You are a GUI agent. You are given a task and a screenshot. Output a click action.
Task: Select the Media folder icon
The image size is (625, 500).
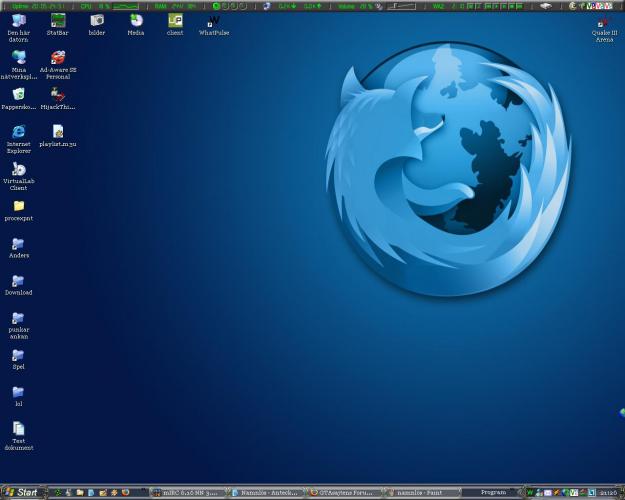click(136, 21)
